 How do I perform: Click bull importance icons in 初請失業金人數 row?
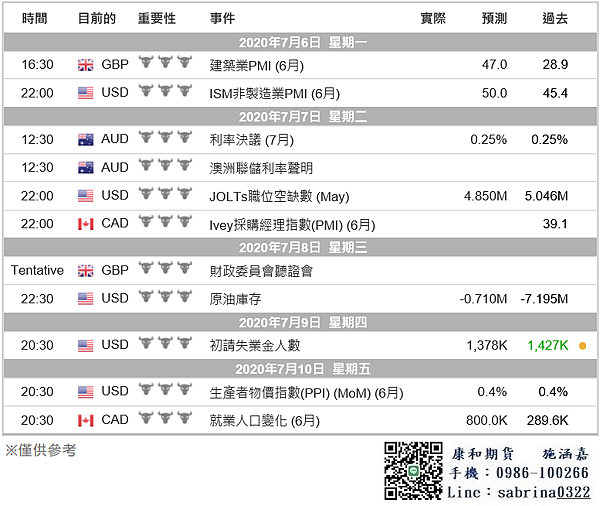click(x=165, y=343)
